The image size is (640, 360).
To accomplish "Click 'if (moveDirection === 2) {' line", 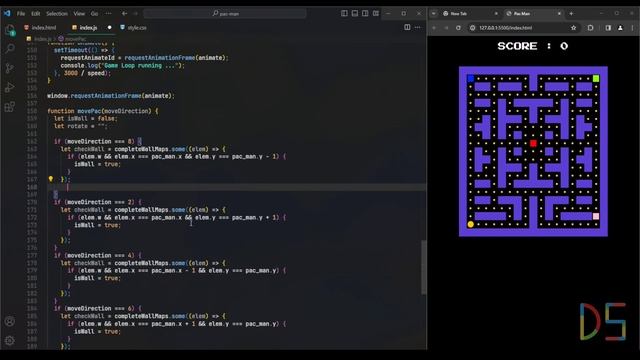I will point(98,202).
